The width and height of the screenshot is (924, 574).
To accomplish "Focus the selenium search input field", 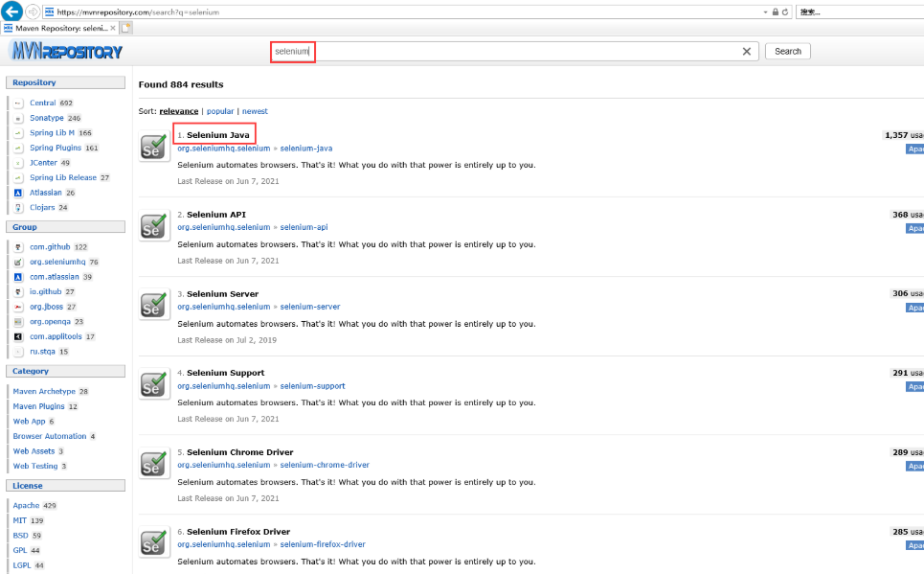I will (514, 52).
